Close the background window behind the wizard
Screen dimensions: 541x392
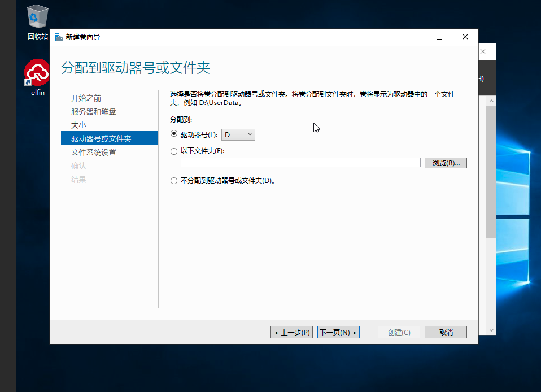click(x=483, y=52)
